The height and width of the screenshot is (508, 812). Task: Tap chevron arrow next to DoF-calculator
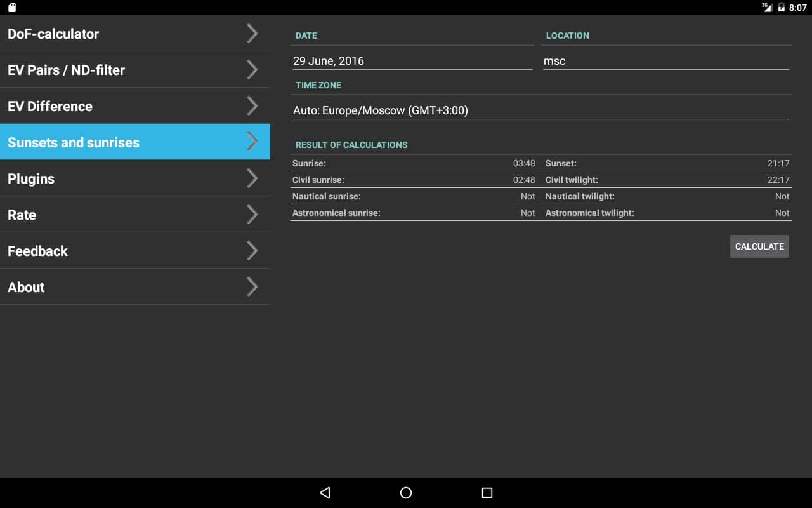point(252,34)
